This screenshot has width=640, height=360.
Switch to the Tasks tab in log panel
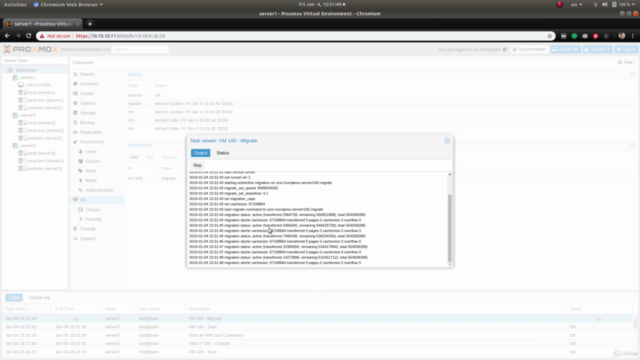[x=14, y=298]
